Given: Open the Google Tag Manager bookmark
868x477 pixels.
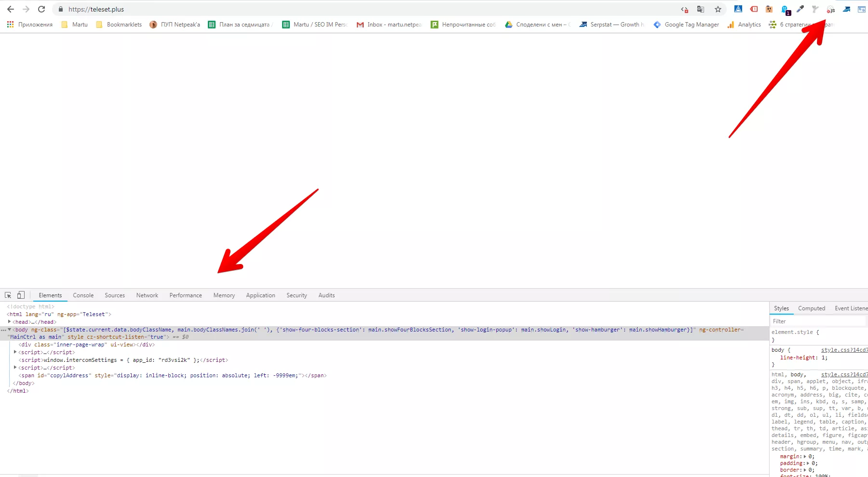Looking at the screenshot, I should pyautogui.click(x=686, y=25).
